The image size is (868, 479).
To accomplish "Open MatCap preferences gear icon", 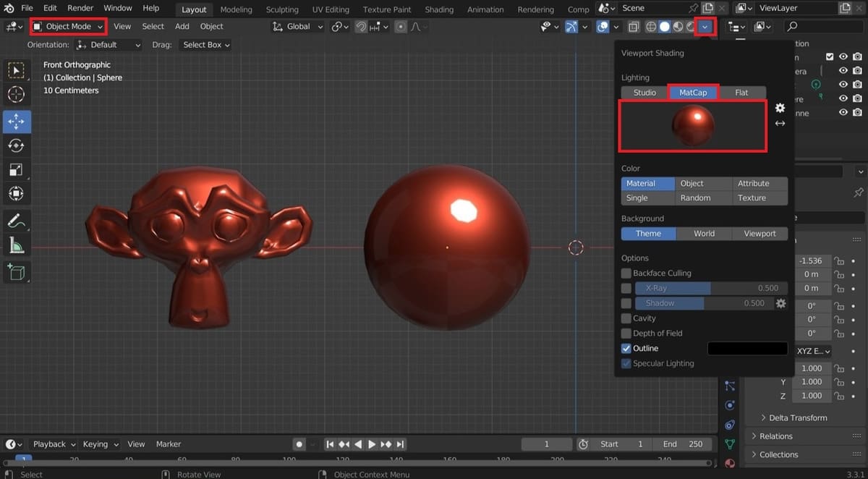I will point(780,108).
